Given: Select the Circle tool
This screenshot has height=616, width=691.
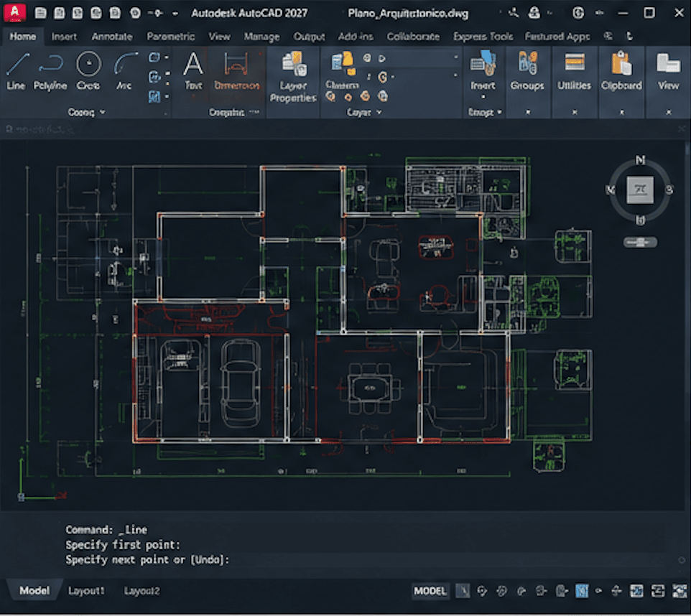Looking at the screenshot, I should 88,71.
